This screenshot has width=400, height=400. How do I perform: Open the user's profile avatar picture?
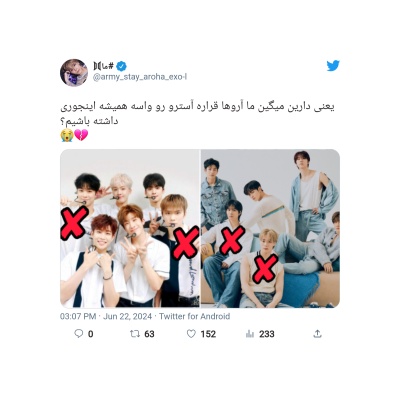(74, 72)
